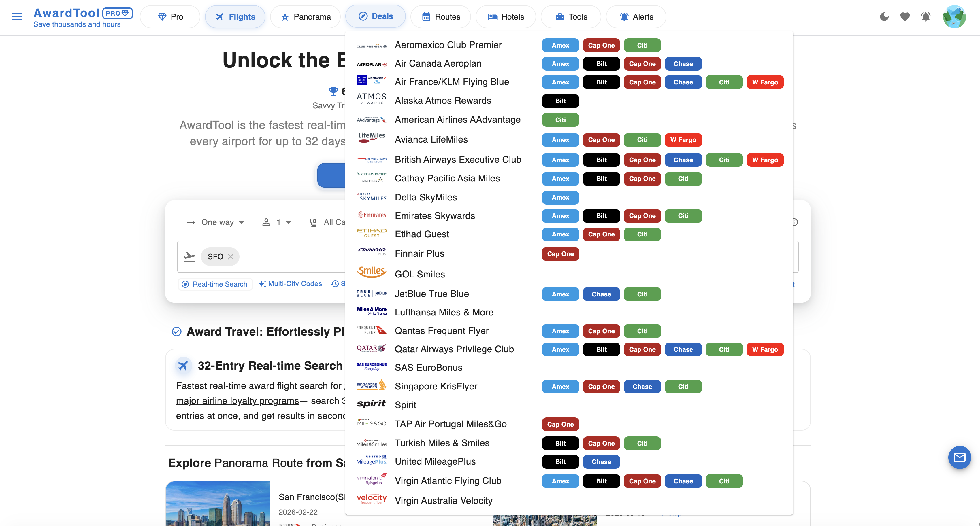Open notifications bell icon in header

pyautogui.click(x=926, y=17)
